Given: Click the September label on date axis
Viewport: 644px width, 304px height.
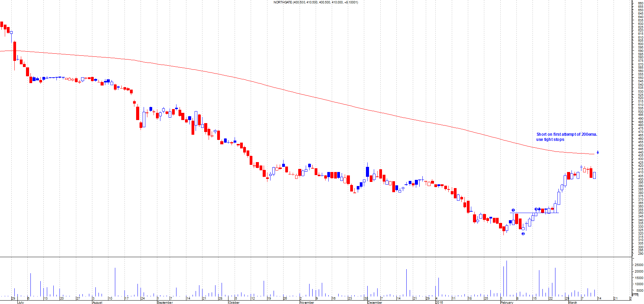Looking at the screenshot, I should click(x=165, y=302).
